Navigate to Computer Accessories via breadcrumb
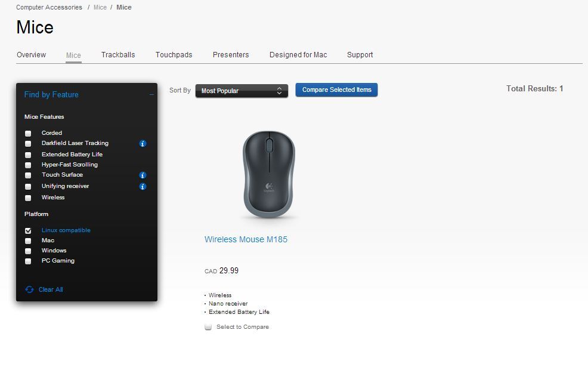This screenshot has width=588, height=367. point(49,7)
